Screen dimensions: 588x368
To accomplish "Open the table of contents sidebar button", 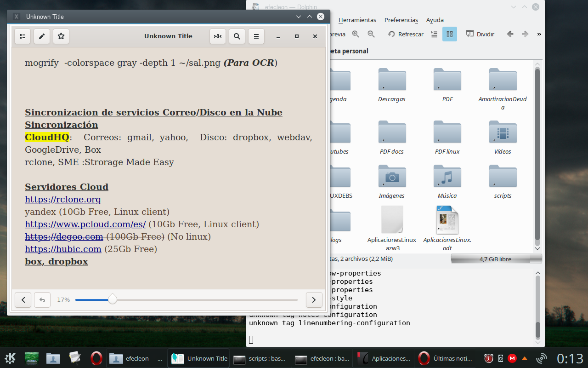I will [x=23, y=36].
